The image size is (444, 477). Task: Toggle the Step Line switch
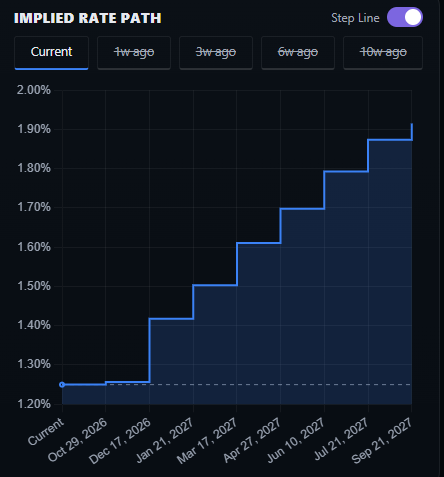tap(405, 17)
